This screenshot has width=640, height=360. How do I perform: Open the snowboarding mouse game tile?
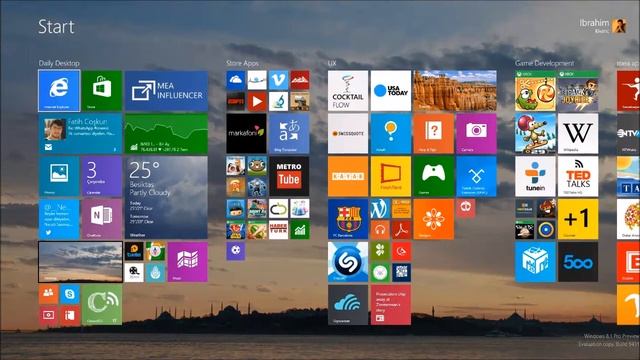click(535, 133)
